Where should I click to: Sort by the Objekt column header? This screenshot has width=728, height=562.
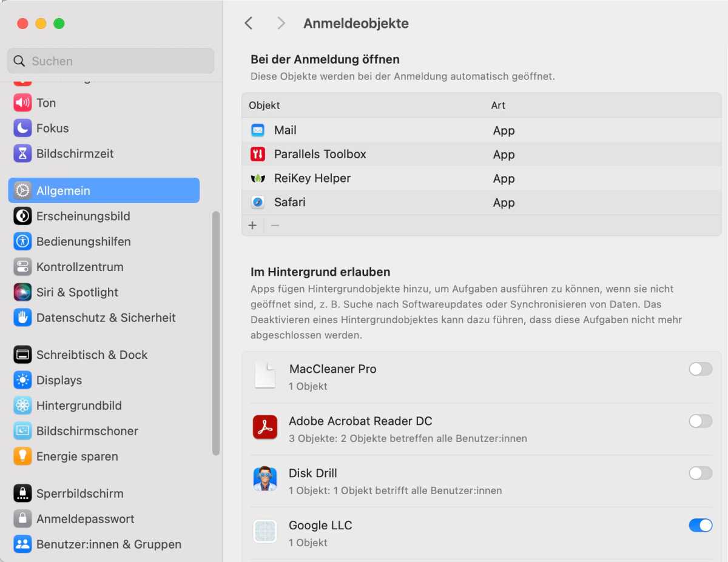click(265, 105)
